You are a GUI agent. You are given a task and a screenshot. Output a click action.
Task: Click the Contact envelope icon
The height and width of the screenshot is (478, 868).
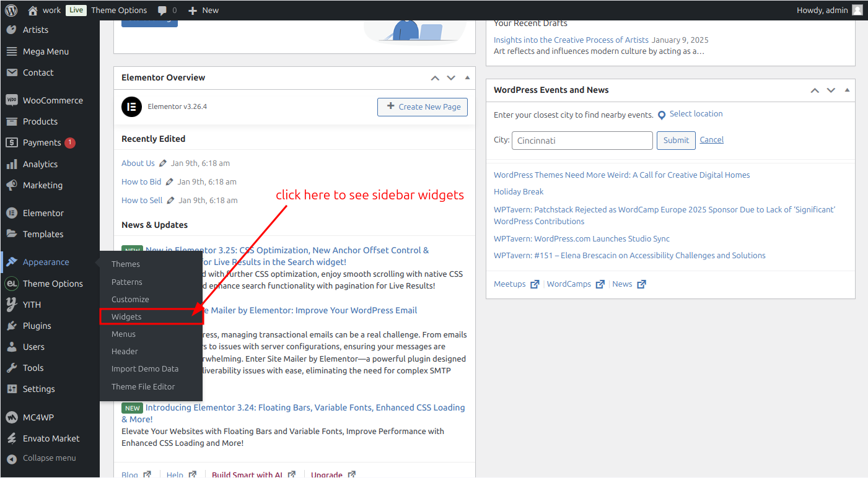tap(11, 72)
